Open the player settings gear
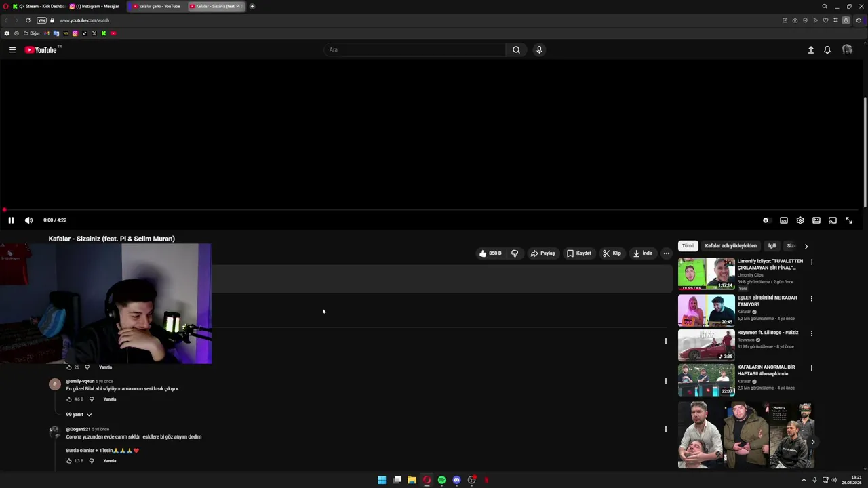Image resolution: width=868 pixels, height=488 pixels. coord(800,220)
